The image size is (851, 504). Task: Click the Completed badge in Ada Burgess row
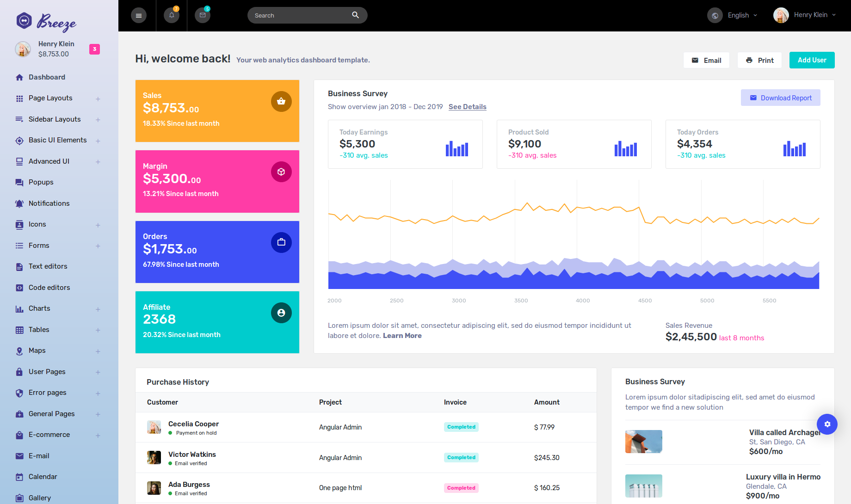[x=461, y=488]
